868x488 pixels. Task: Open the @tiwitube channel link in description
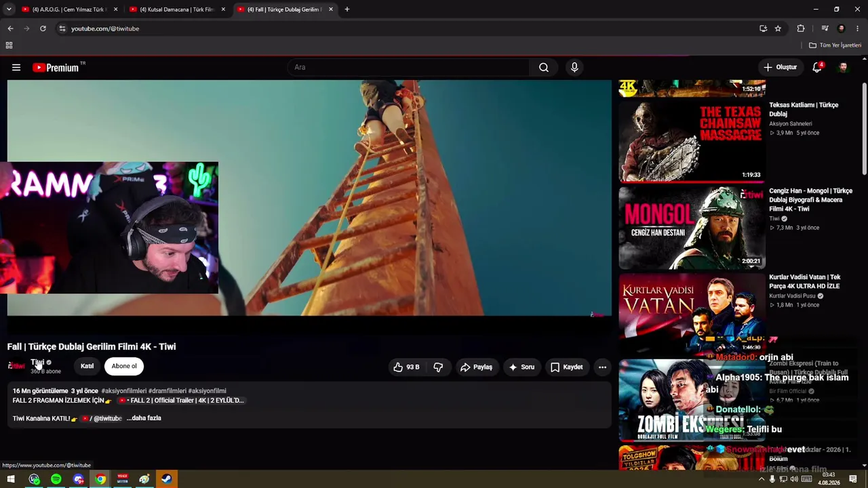pyautogui.click(x=101, y=418)
